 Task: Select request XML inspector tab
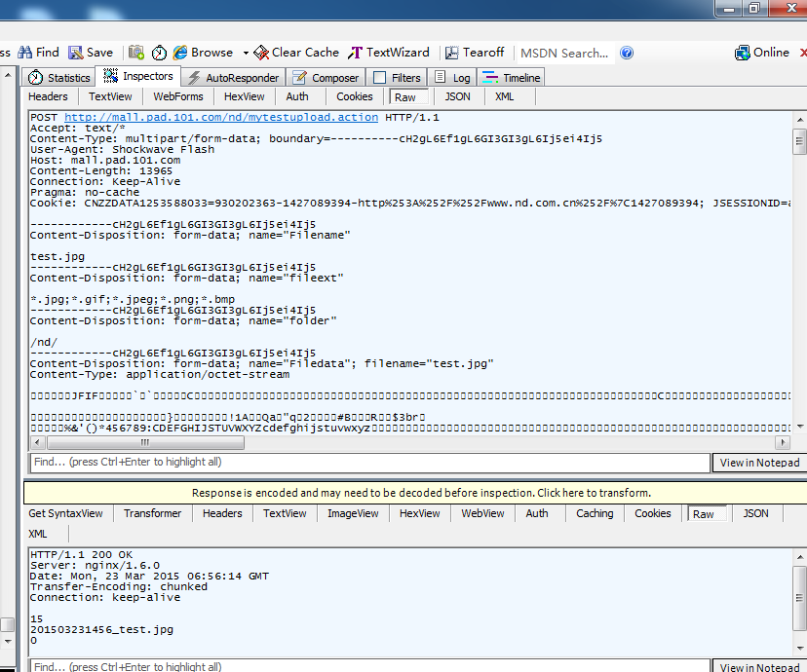pos(505,96)
